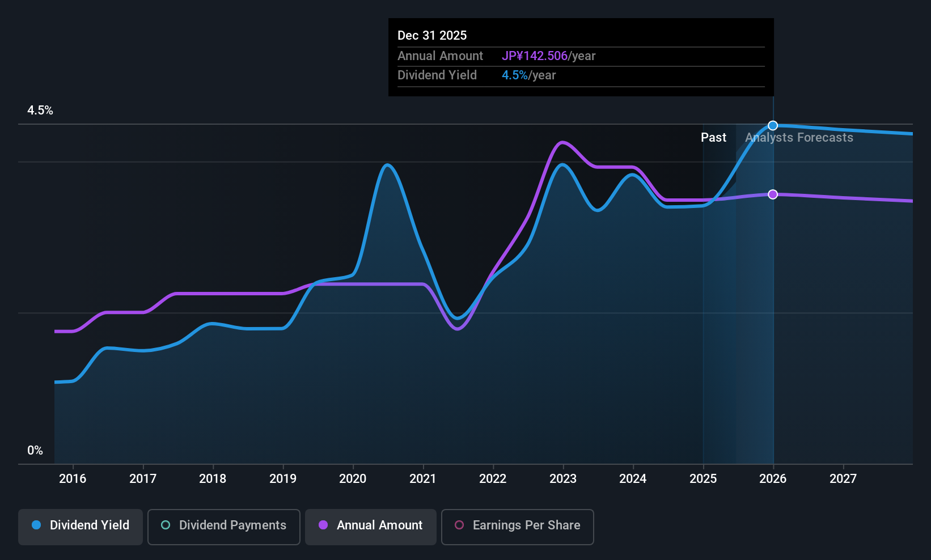Click the 0% y-axis label
The width and height of the screenshot is (931, 560).
(35, 451)
